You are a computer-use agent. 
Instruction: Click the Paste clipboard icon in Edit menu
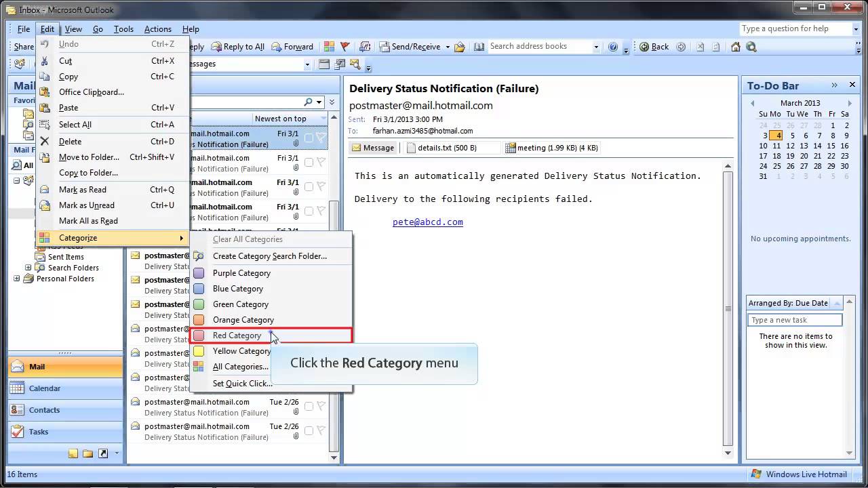[45, 108]
